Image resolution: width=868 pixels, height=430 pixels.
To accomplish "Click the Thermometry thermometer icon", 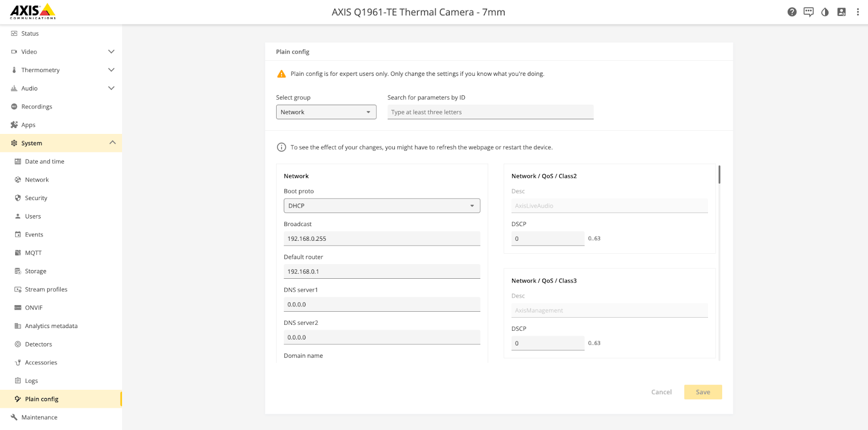I will point(14,70).
